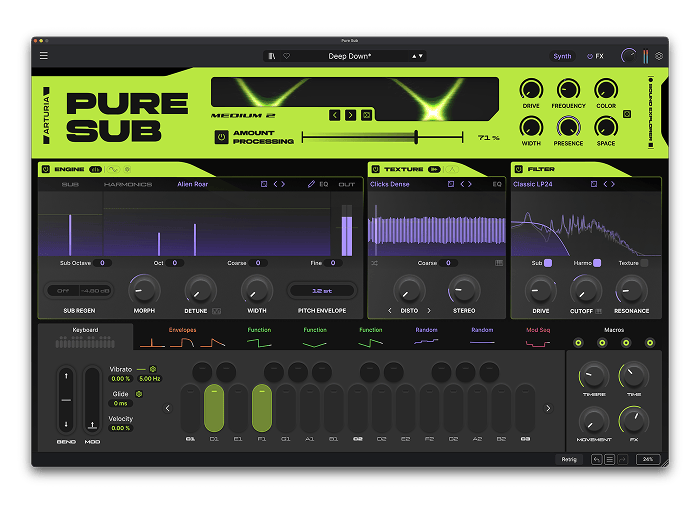Screen dimensions: 700x515
Task: Adjust the Amount Processing slider handle
Action: click(x=416, y=137)
